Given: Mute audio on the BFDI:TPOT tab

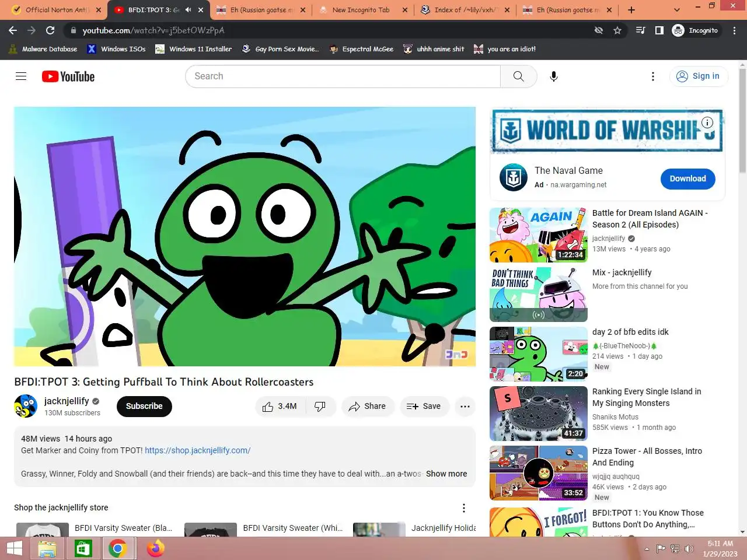Looking at the screenshot, I should (188, 10).
